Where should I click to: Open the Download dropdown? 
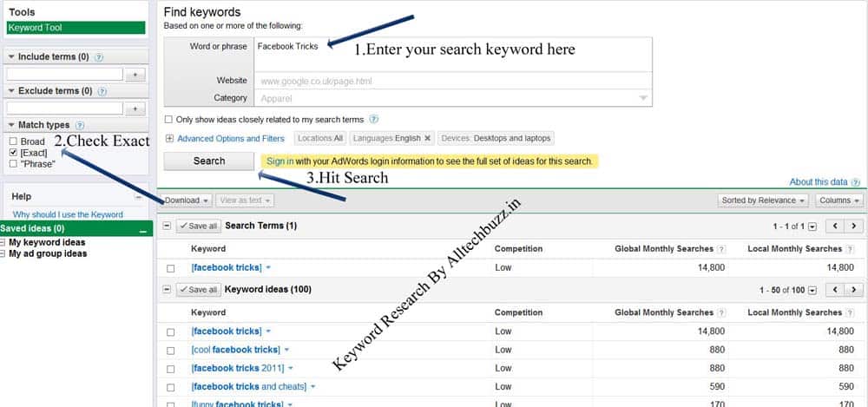tap(187, 200)
